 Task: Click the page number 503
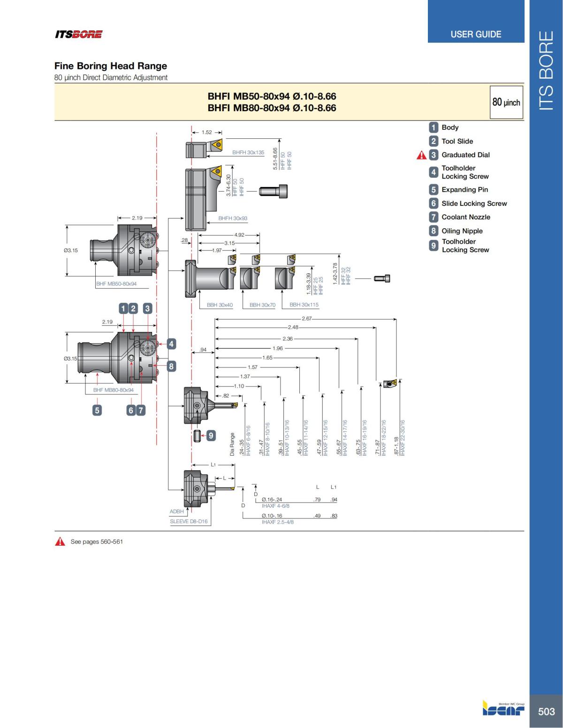pos(546,711)
